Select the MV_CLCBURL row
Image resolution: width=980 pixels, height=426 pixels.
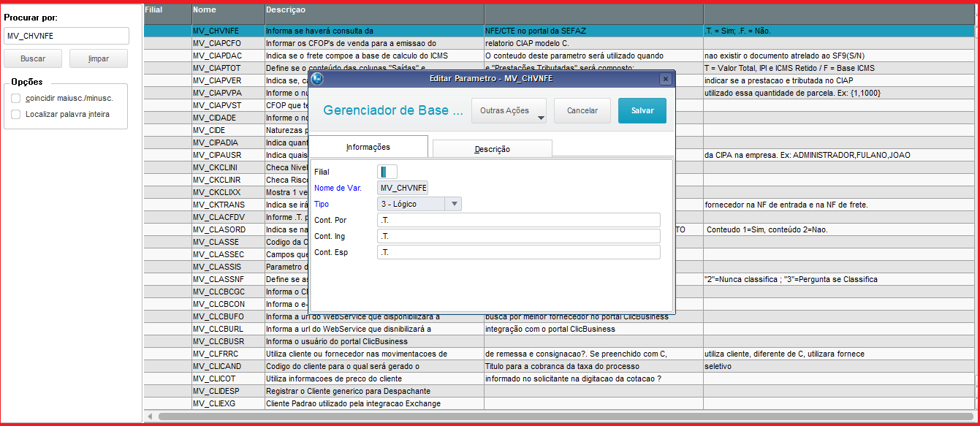(x=559, y=329)
